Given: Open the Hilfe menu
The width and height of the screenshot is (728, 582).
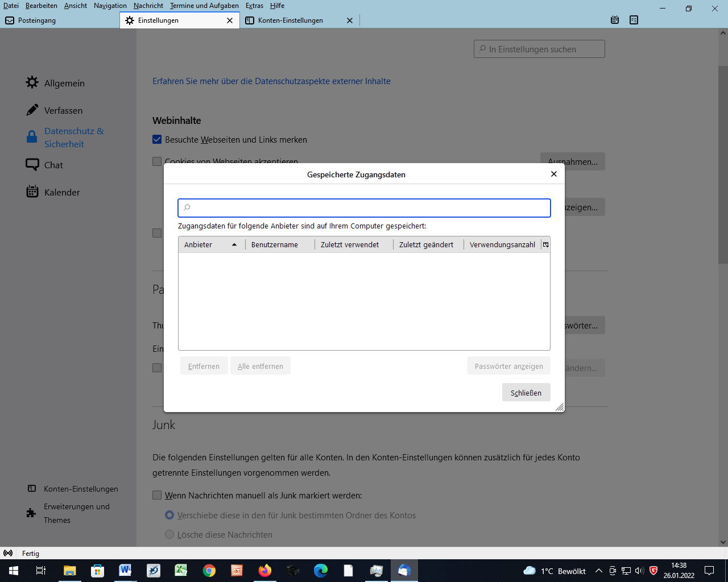Looking at the screenshot, I should [277, 6].
